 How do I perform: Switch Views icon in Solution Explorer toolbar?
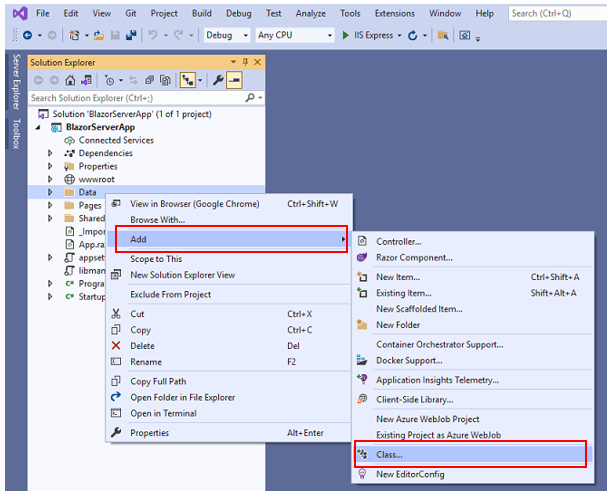(x=86, y=81)
